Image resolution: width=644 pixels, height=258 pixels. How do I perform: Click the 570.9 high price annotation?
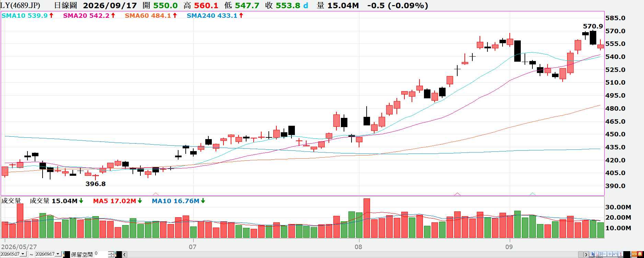click(x=593, y=26)
